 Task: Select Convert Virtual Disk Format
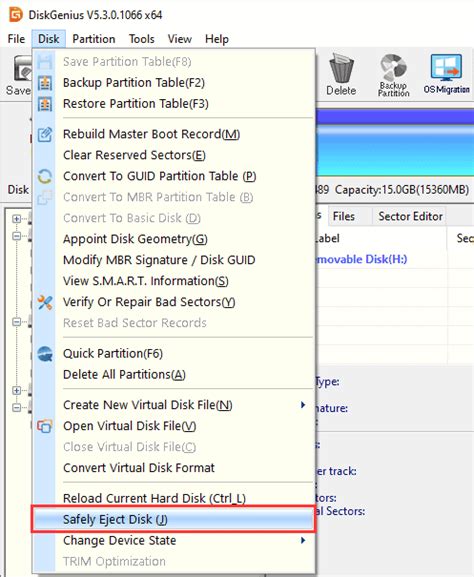pos(174,468)
